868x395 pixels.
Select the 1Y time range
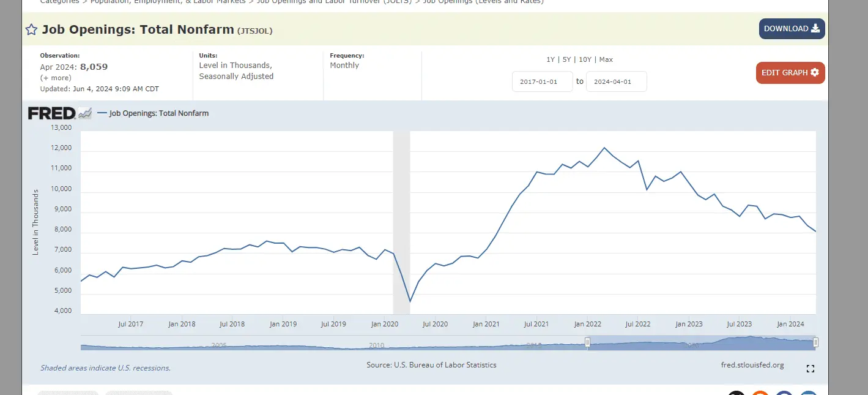[x=551, y=59]
